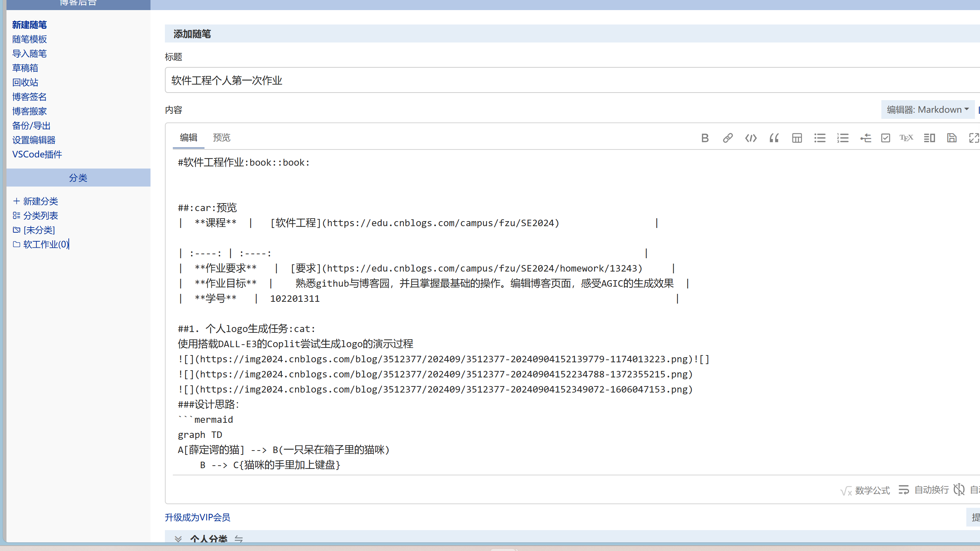The width and height of the screenshot is (980, 551).
Task: Toggle bold formatting in the editor toolbar
Action: click(x=705, y=138)
